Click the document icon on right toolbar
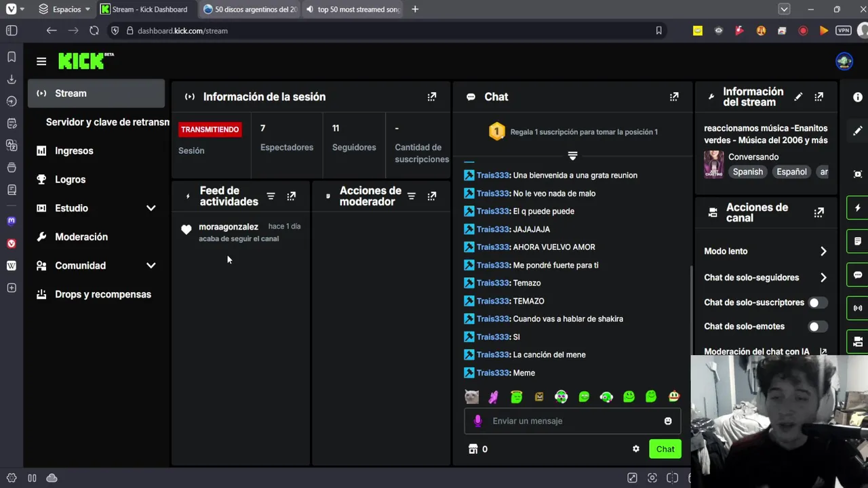Viewport: 868px width, 488px height. (858, 241)
